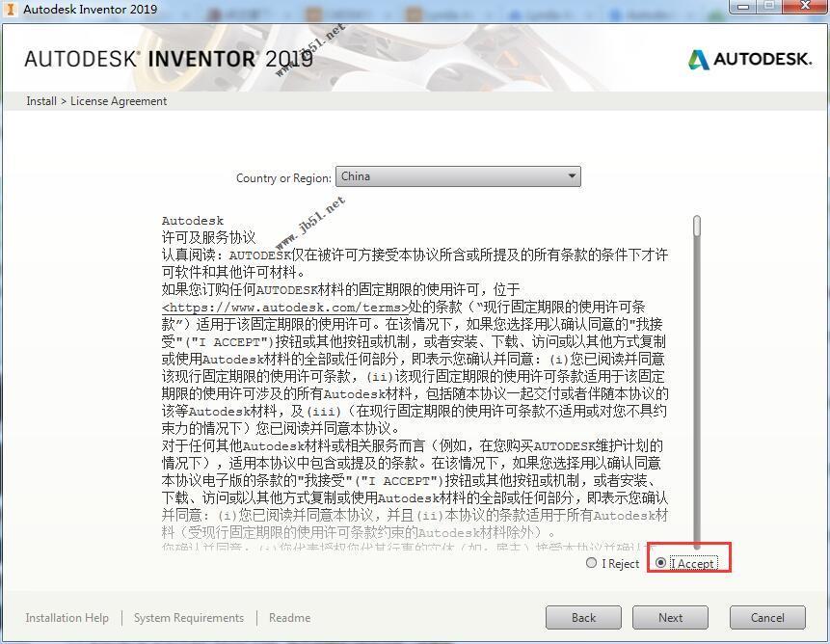Viewport: 830px width, 644px height.
Task: Click the Next button
Action: click(x=670, y=618)
